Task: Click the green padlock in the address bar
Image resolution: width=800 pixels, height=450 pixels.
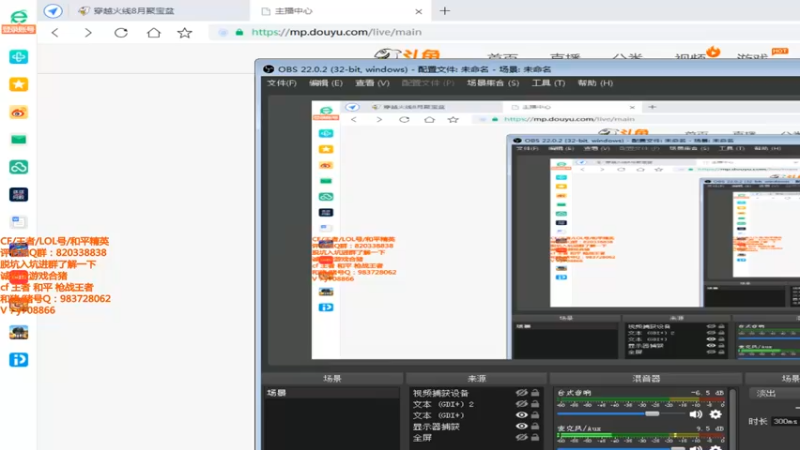Action: point(239,32)
